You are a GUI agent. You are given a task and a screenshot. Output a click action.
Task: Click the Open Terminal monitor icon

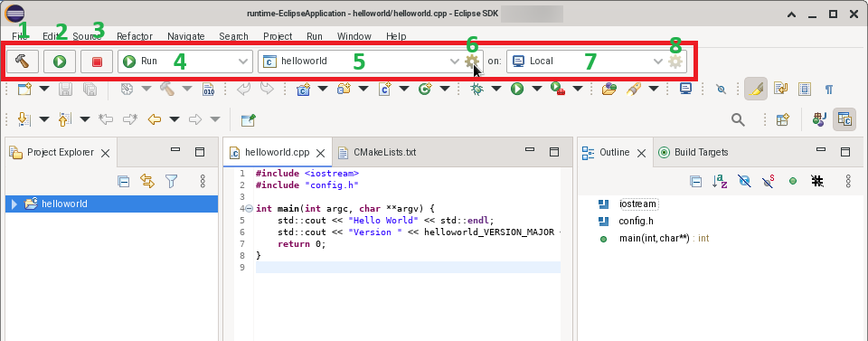click(x=686, y=89)
